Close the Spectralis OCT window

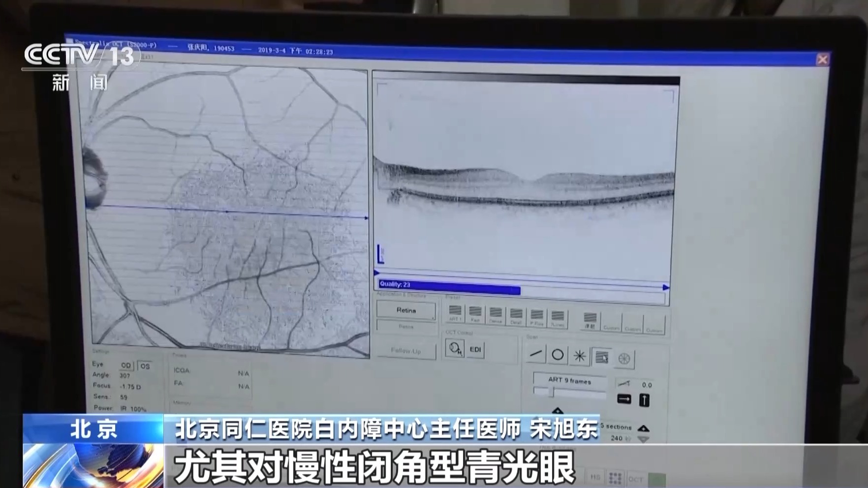pos(822,60)
